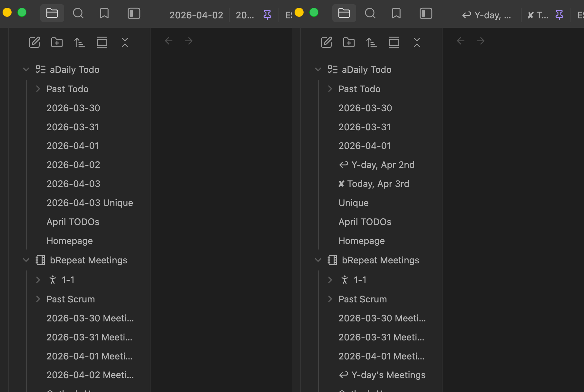Screen dimensions: 584x392
Task: Open file explorer icon in left window
Action: tap(52, 13)
